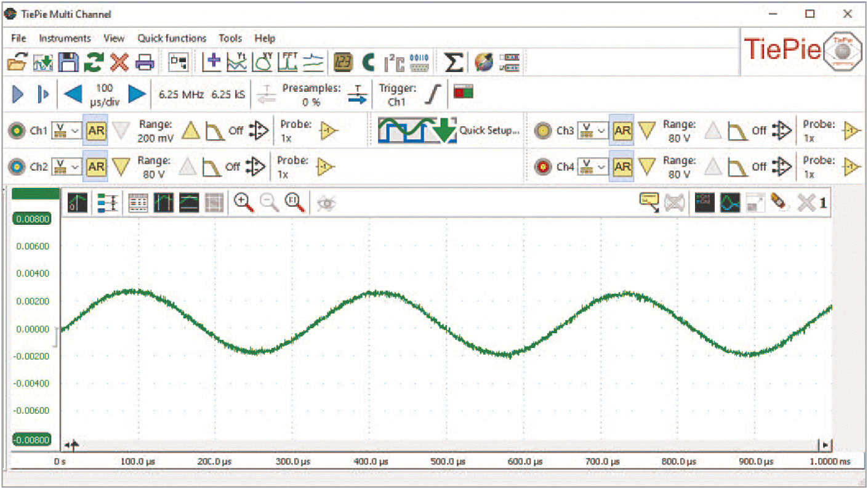
Task: Open the Ch2 coupling dropdown
Action: [x=66, y=166]
